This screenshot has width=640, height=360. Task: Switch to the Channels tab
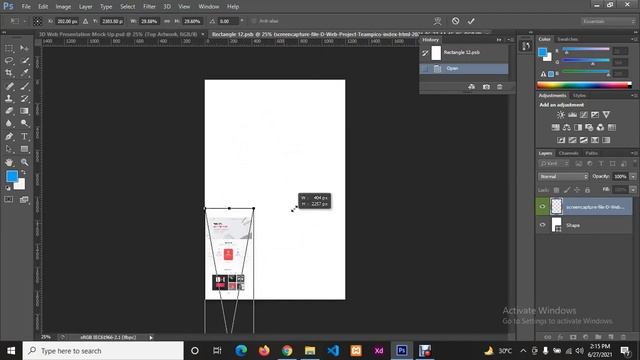pyautogui.click(x=568, y=153)
